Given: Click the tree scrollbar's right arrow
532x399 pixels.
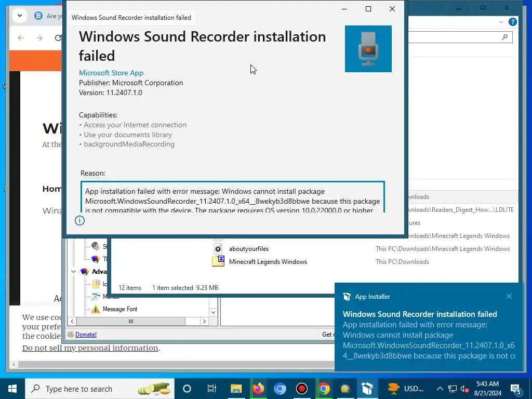Looking at the screenshot, I should coord(204,321).
